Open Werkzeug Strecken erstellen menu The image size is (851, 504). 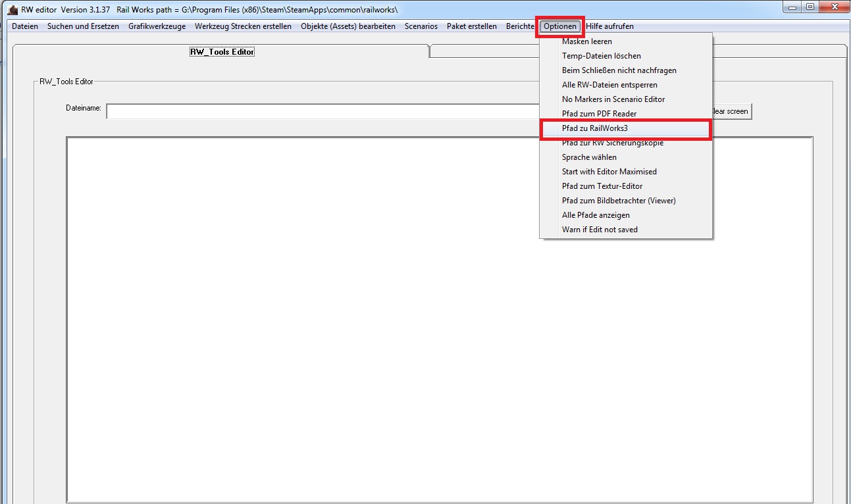point(243,26)
